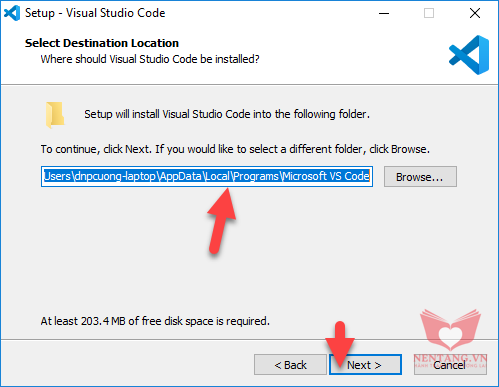Click the NENTANG.VN watermark text
Viewport: 499px width, 387px height.
point(450,359)
